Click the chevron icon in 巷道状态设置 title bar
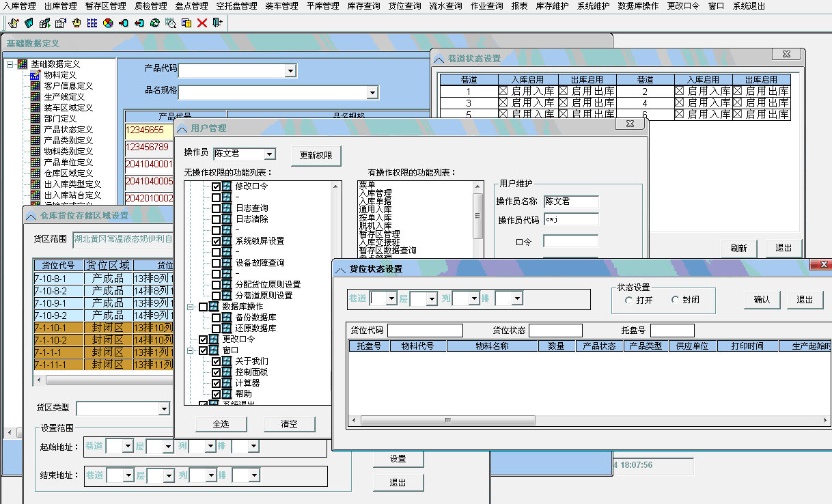 click(439, 59)
